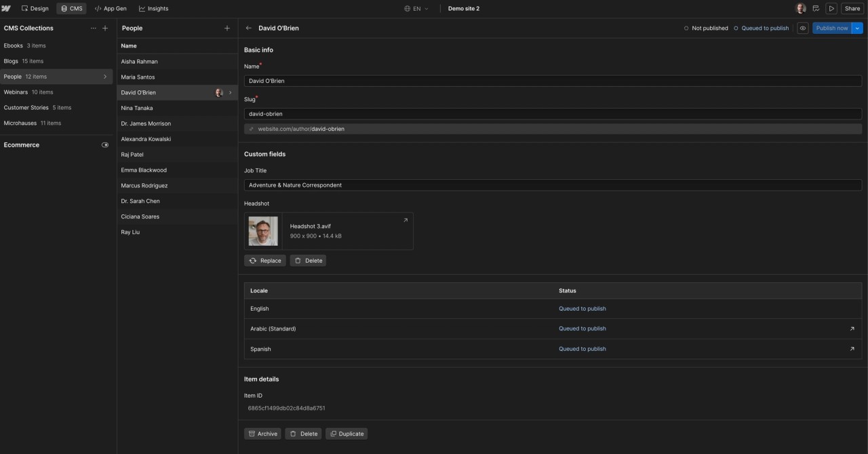This screenshot has height=454, width=868.
Task: Toggle the Ecommerce switch
Action: click(105, 145)
